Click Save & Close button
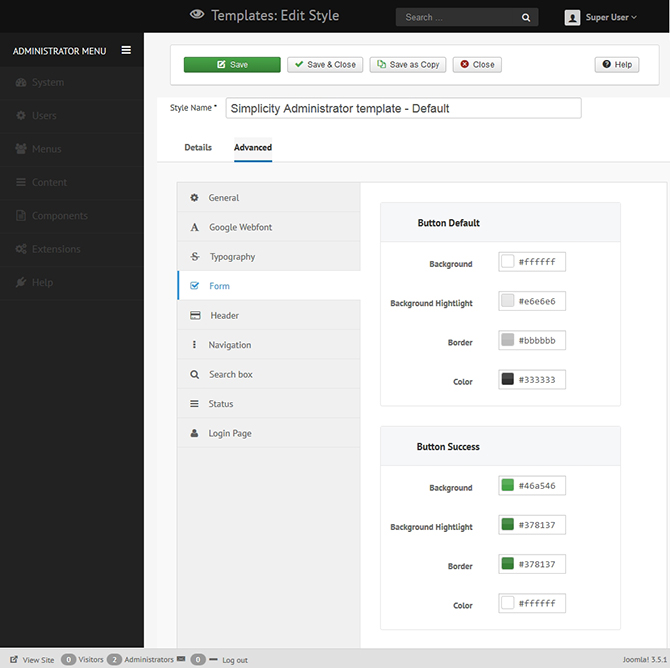The image size is (670, 668). pyautogui.click(x=325, y=65)
